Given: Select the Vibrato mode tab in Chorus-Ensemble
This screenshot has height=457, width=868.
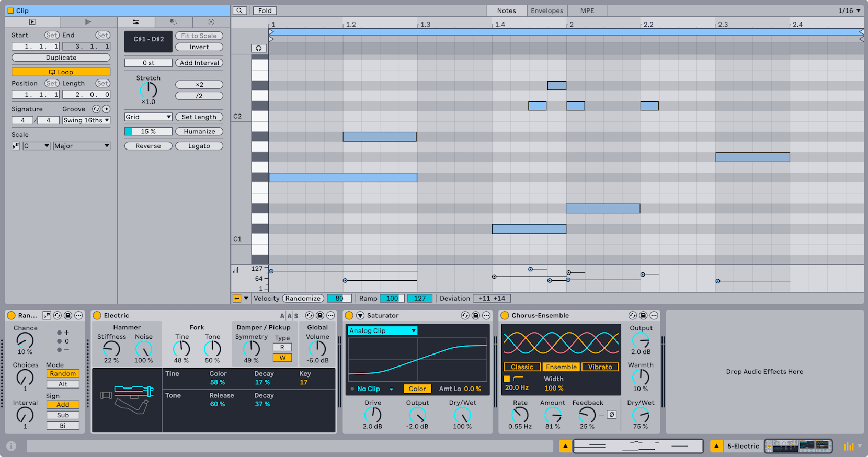Looking at the screenshot, I should 600,367.
